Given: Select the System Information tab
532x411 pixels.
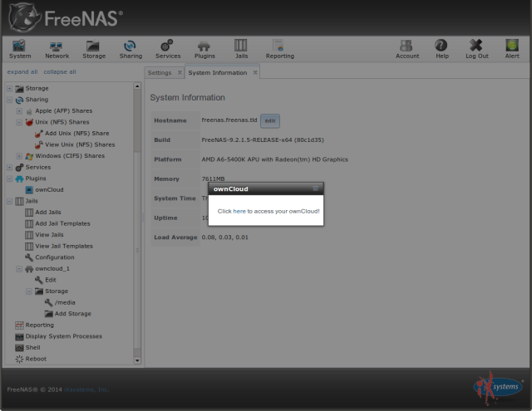Looking at the screenshot, I should pos(218,72).
